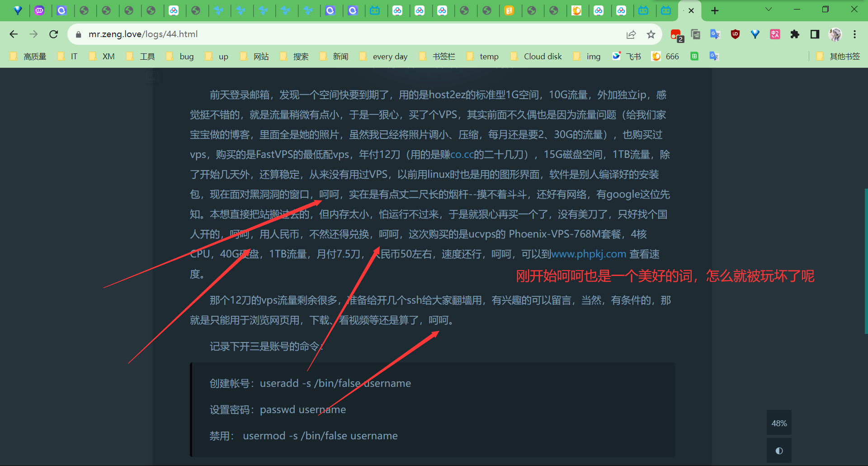Screen dimensions: 868x466
Task: Click the 48% reading progress button
Action: tap(779, 423)
